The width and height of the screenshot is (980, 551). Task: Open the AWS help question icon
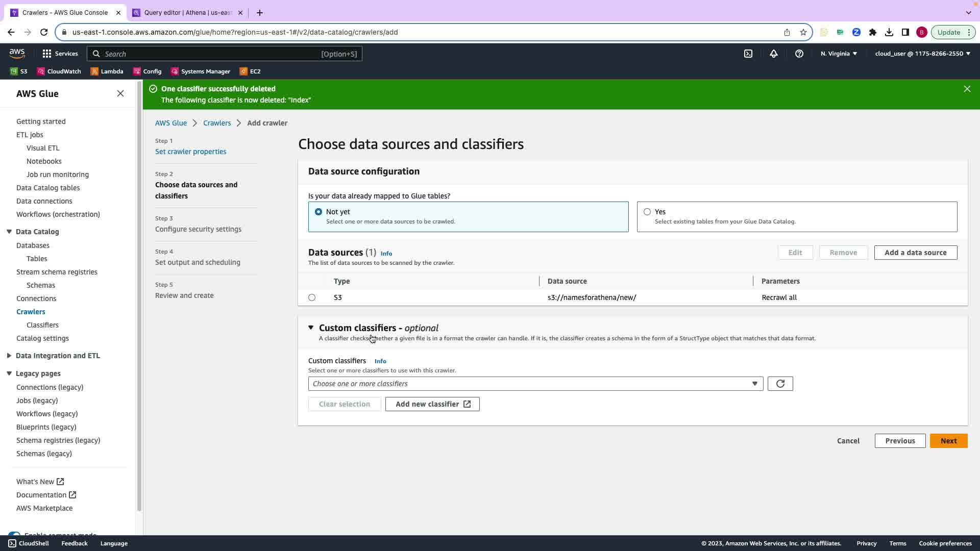coord(799,54)
